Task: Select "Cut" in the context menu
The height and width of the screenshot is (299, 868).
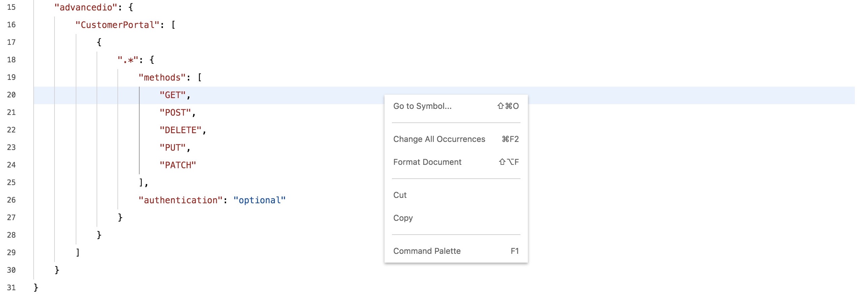Action: pyautogui.click(x=400, y=195)
